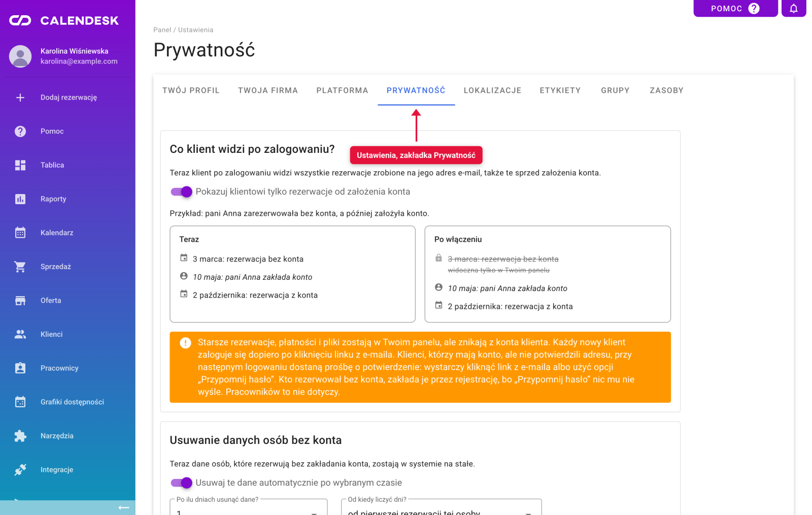Select the Zasoby tab
812x515 pixels.
(666, 90)
